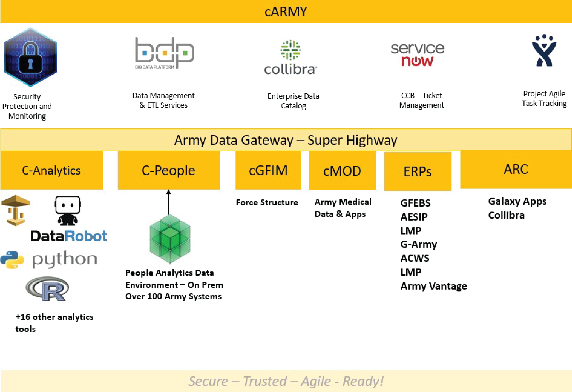The width and height of the screenshot is (572, 392).
Task: Select the cARMY header banner
Action: click(x=286, y=11)
